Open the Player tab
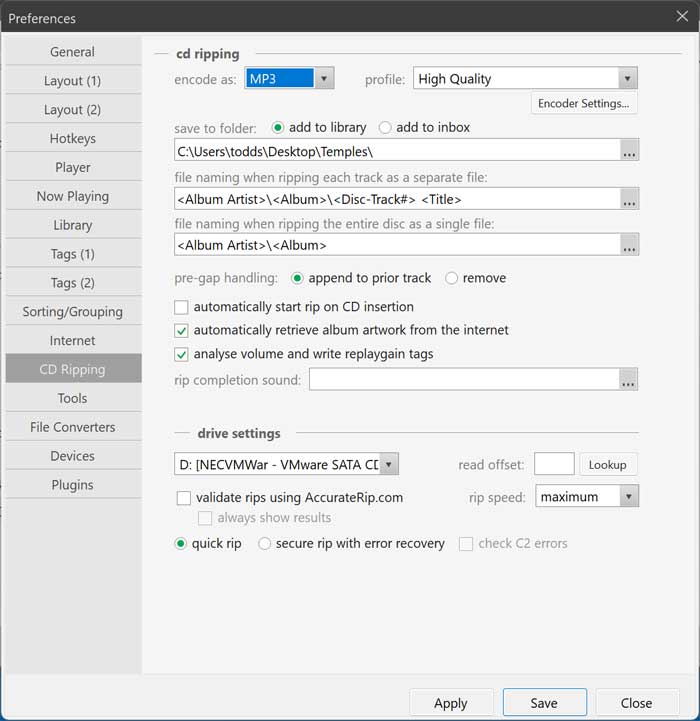This screenshot has width=700, height=721. (73, 167)
